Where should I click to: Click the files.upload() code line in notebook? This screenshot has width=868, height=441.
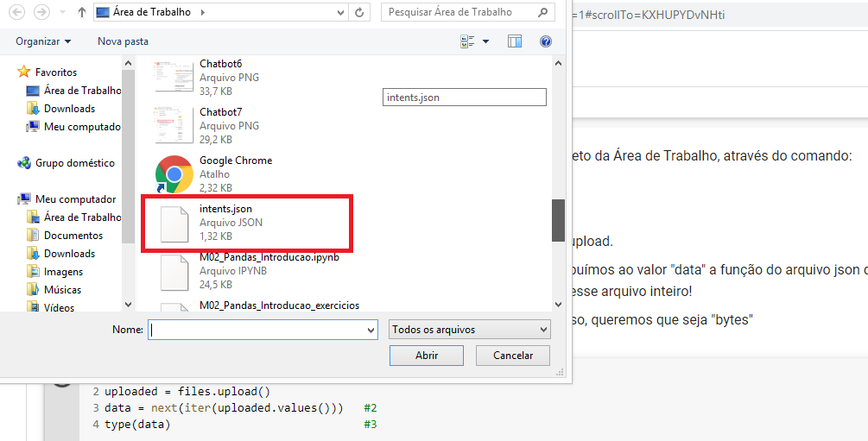click(187, 392)
